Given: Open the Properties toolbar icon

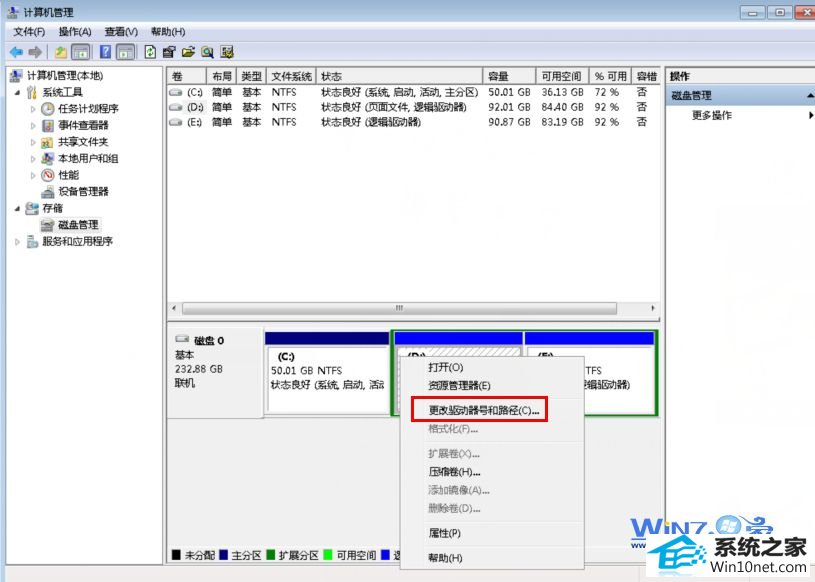Looking at the screenshot, I should pos(169,52).
